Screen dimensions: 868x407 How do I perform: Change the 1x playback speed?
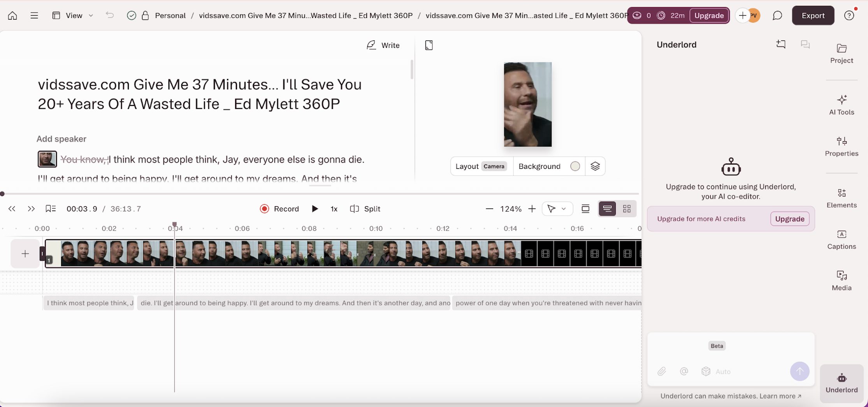(x=334, y=209)
